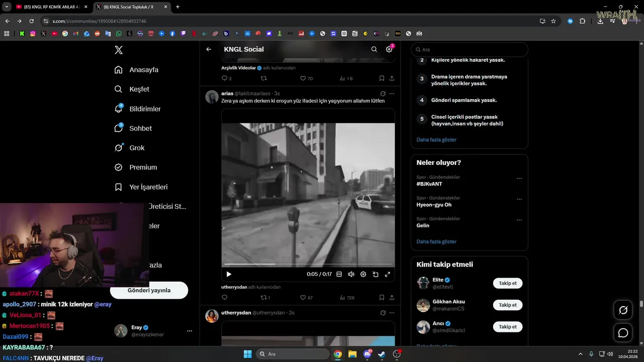Show hidden system tray icons
Screen dimensions: 644x362
(580, 354)
